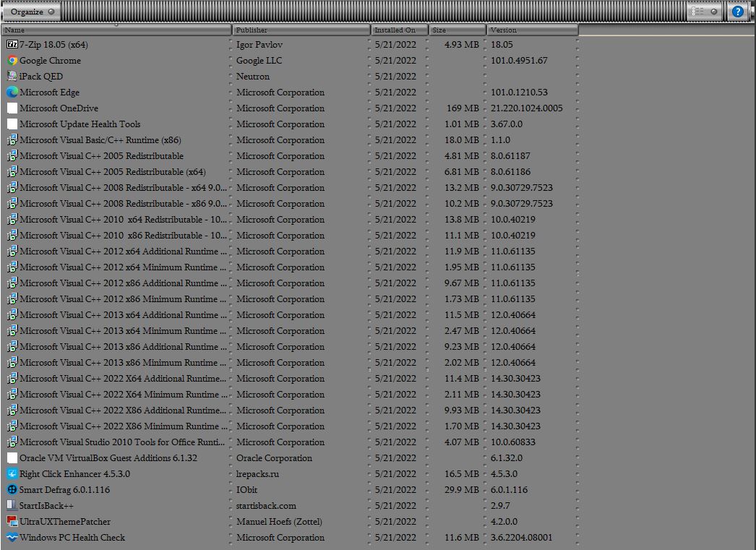Image resolution: width=756 pixels, height=550 pixels.
Task: Click the "IObit" publisher cell
Action: pos(247,490)
